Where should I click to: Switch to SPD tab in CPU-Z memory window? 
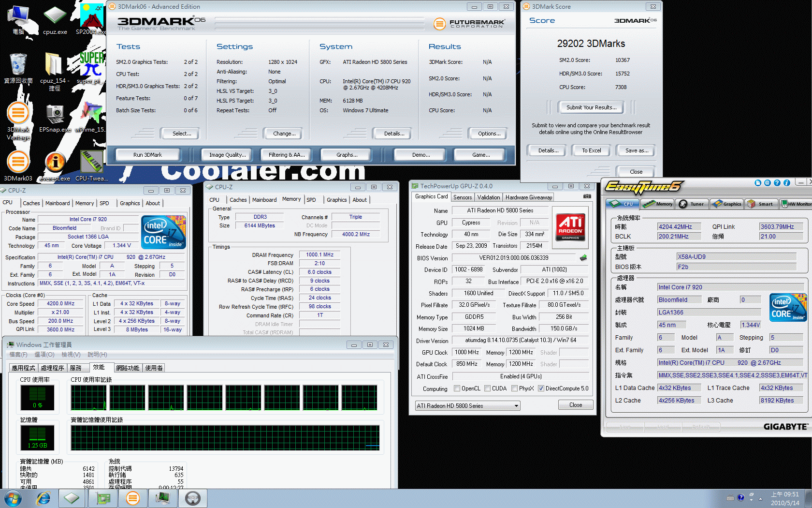pos(311,200)
